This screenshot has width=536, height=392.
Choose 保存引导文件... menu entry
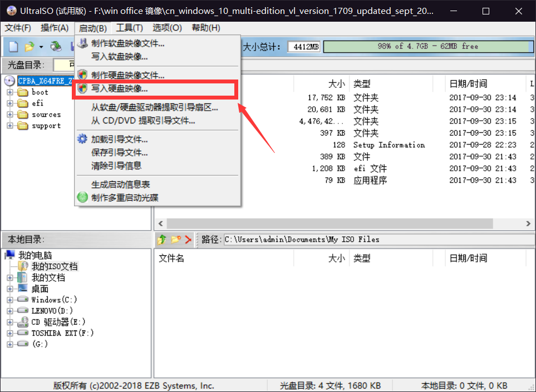click(158, 153)
